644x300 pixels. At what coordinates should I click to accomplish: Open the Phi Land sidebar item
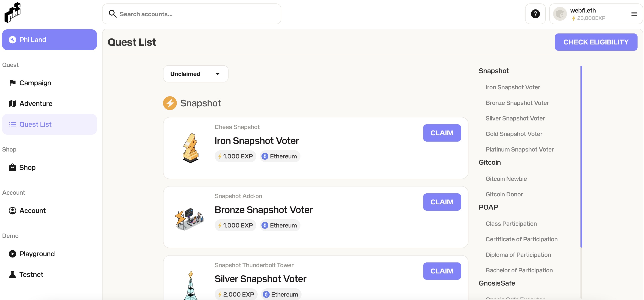pos(50,39)
